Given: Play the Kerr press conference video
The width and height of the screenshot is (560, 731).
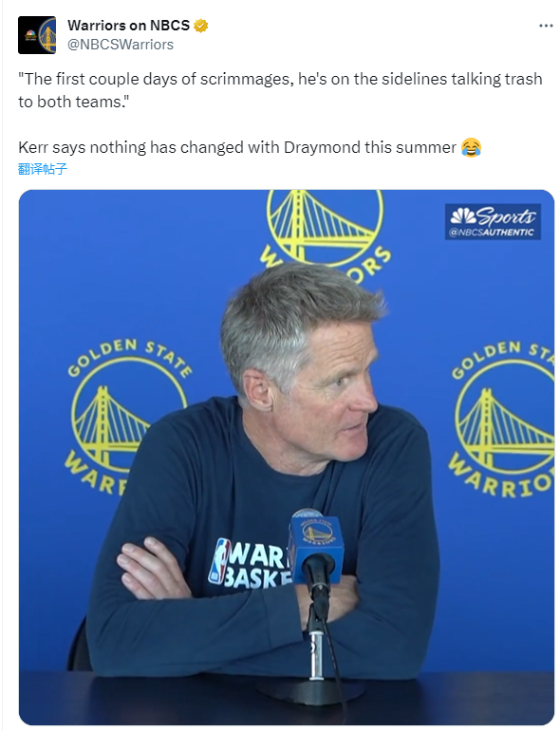Looking at the screenshot, I should [287, 457].
